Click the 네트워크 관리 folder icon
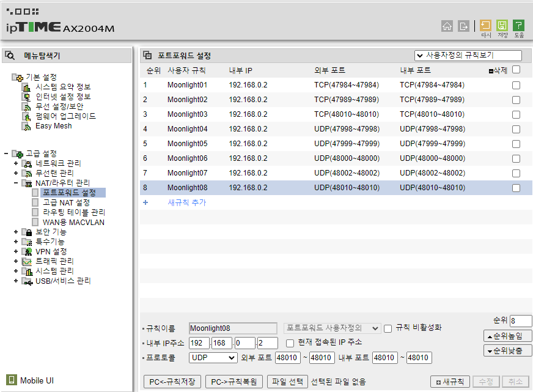The image size is (533, 392). 27,164
